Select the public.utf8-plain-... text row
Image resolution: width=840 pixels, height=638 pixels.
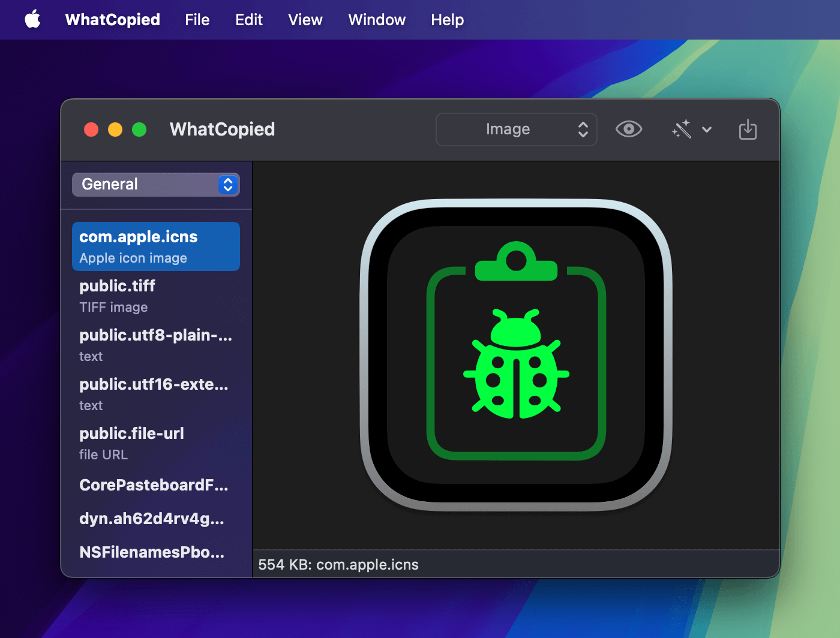click(x=156, y=345)
